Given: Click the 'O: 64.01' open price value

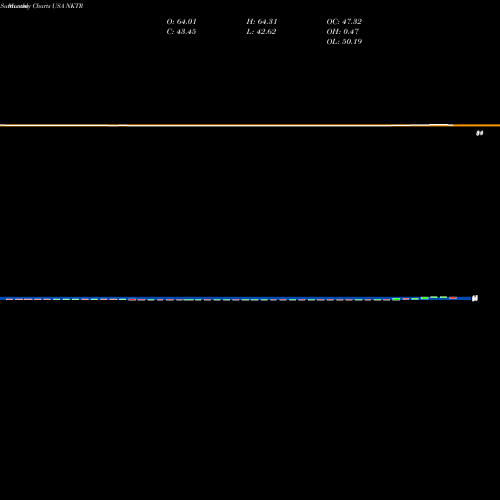Looking at the screenshot, I should [x=181, y=22].
